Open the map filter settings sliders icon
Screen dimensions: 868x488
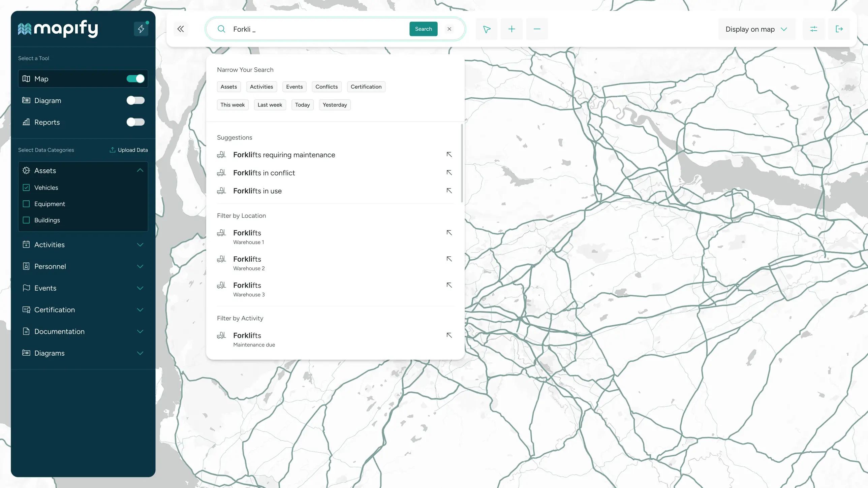[814, 29]
